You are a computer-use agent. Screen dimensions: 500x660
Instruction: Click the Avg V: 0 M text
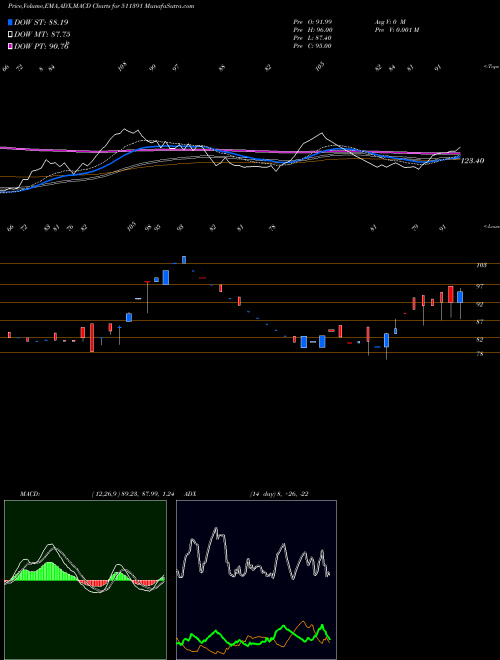[389, 22]
